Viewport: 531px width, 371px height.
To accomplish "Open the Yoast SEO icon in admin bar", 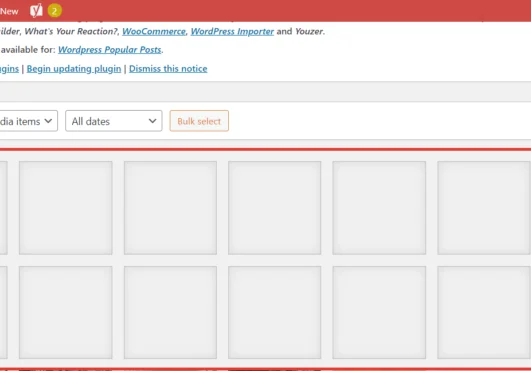I will coord(36,10).
